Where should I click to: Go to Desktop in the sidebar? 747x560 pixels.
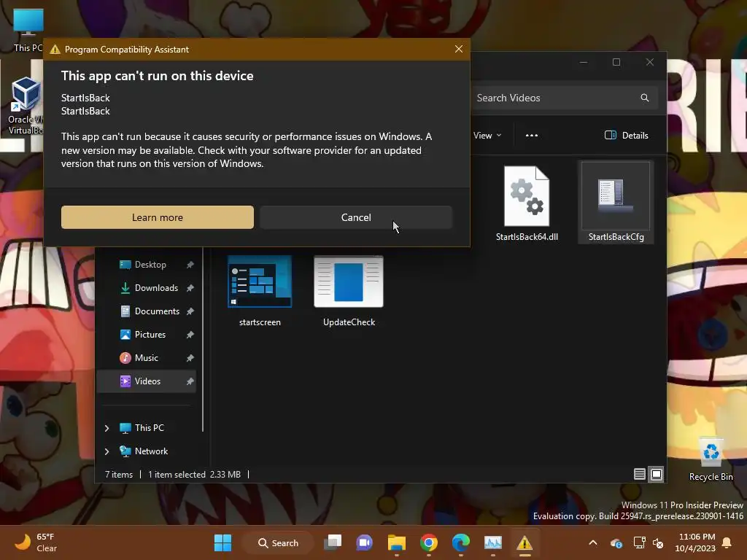(146, 264)
